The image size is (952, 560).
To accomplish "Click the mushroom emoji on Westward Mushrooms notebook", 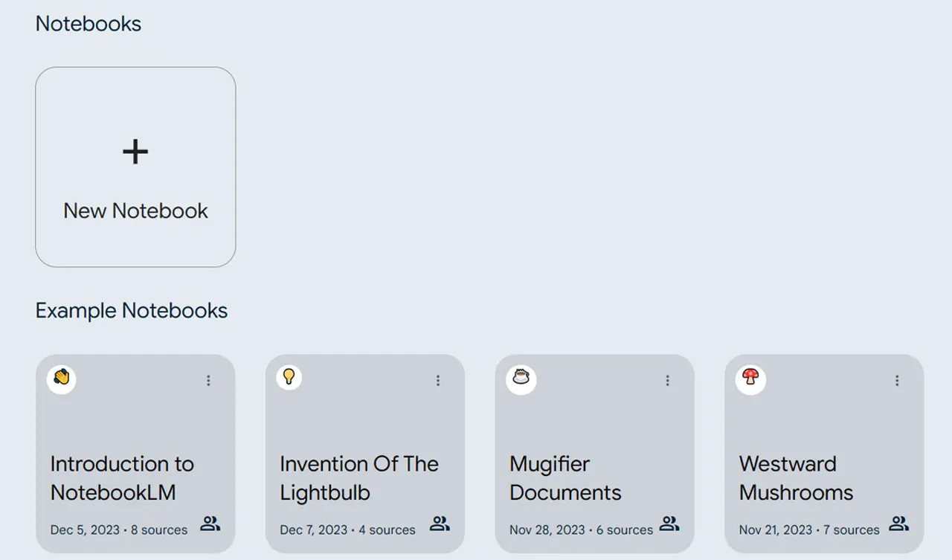I will click(750, 379).
